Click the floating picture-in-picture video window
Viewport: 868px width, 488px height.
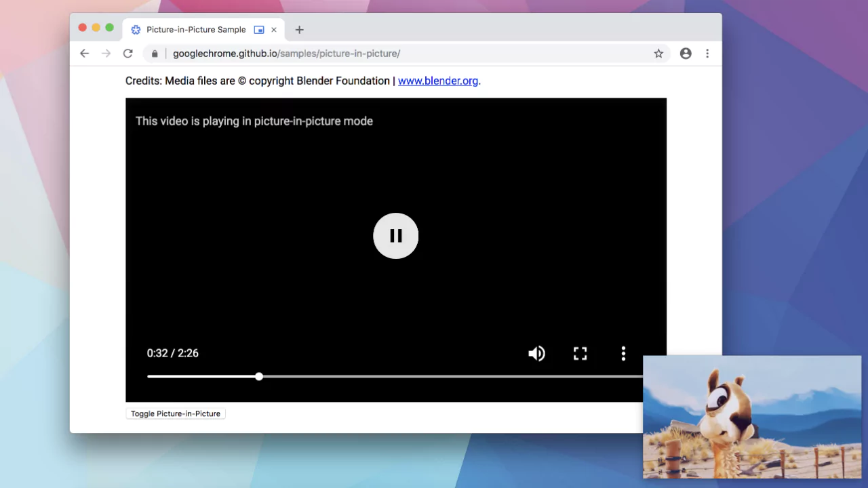pos(751,417)
